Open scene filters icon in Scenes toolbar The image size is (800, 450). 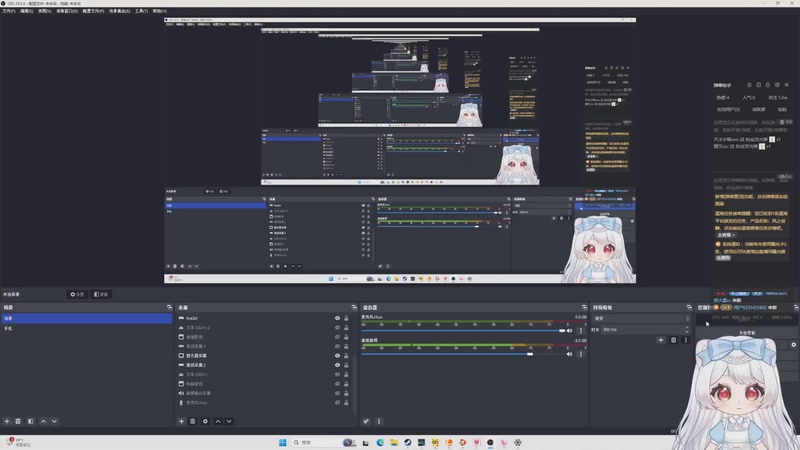coord(31,421)
